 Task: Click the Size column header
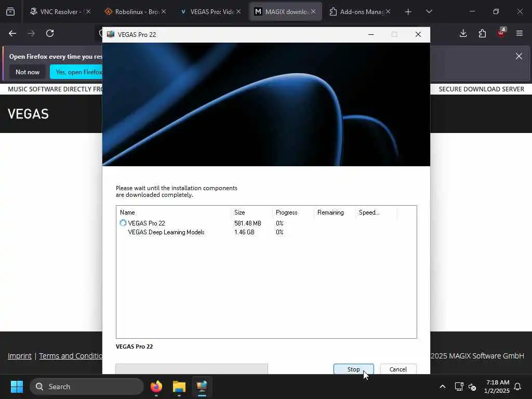[251, 212]
